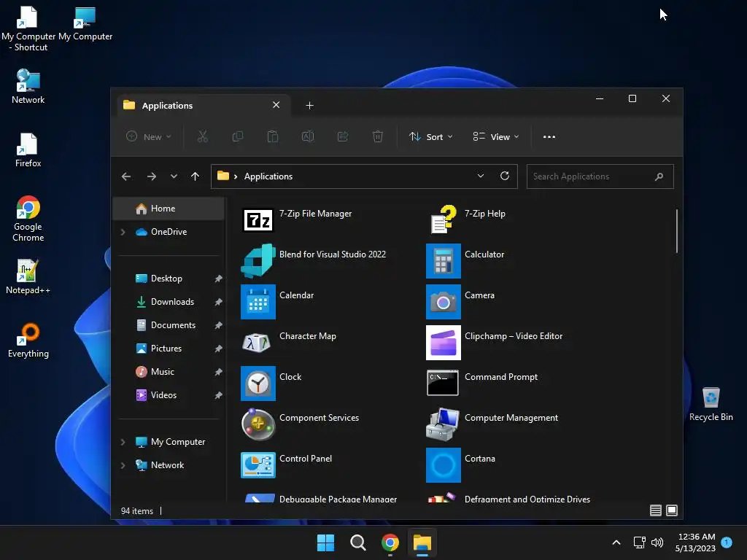Click the Rename toolbar icon
The height and width of the screenshot is (560, 747).
pyautogui.click(x=308, y=136)
